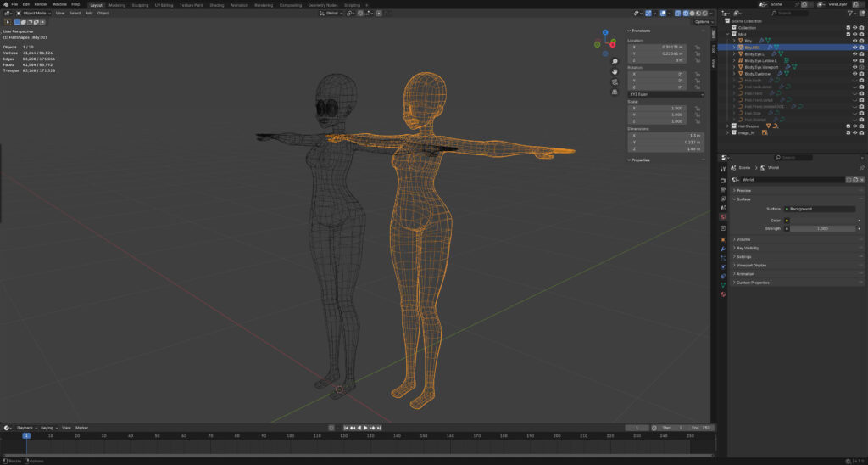The height and width of the screenshot is (465, 868).
Task: Open the viewport Add menu
Action: [88, 13]
